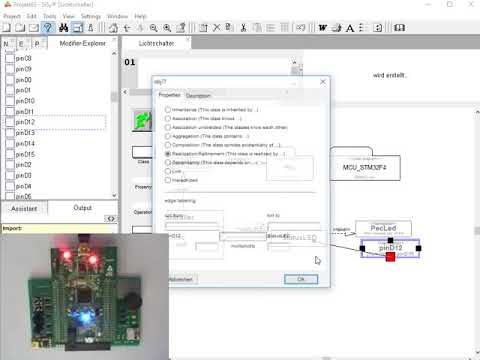Click the green arrow icon in diagram palette

143,120
